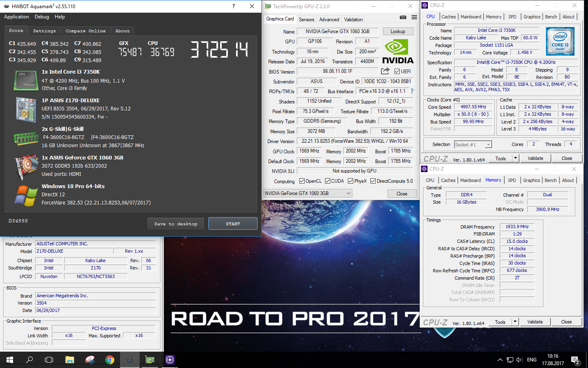Switch to SPD tab in lower CPU-Z

(512, 180)
